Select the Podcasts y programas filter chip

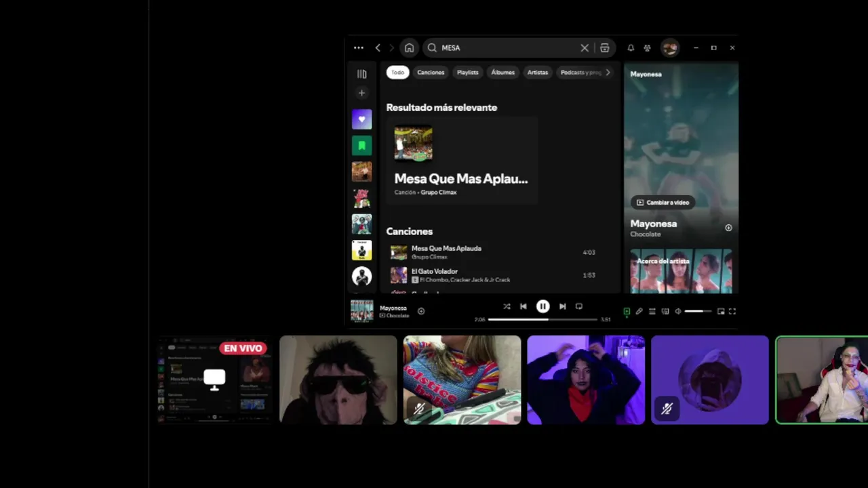click(x=580, y=73)
